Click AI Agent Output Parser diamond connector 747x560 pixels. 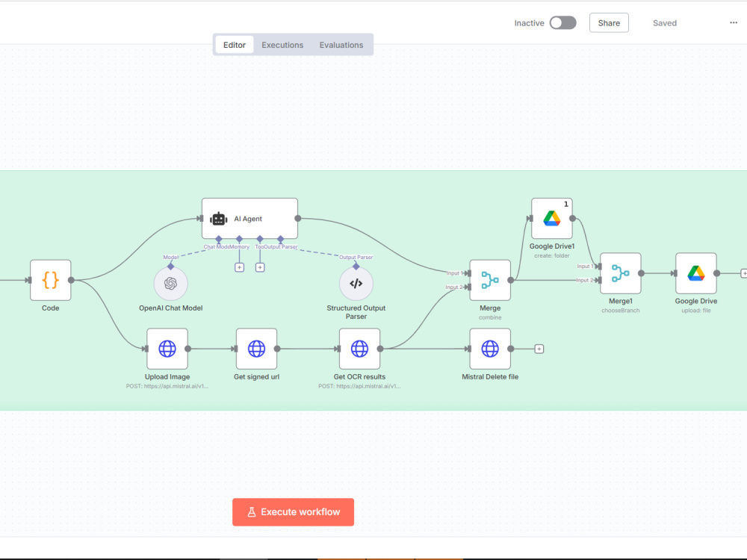pos(280,239)
